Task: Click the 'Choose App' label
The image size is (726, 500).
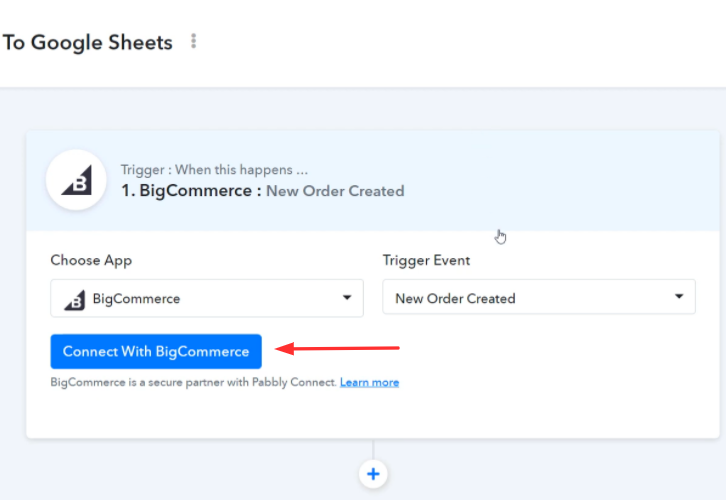Action: 91,261
